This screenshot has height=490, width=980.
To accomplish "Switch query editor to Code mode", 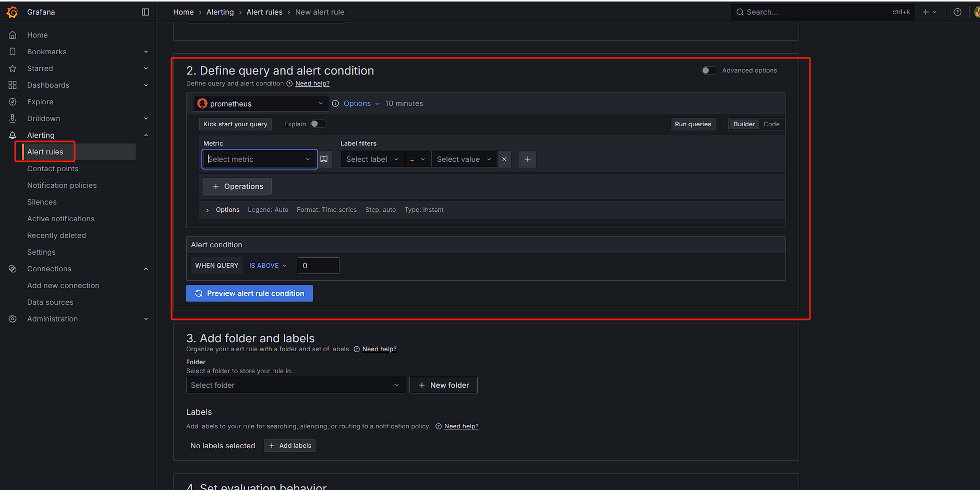I will tap(771, 124).
